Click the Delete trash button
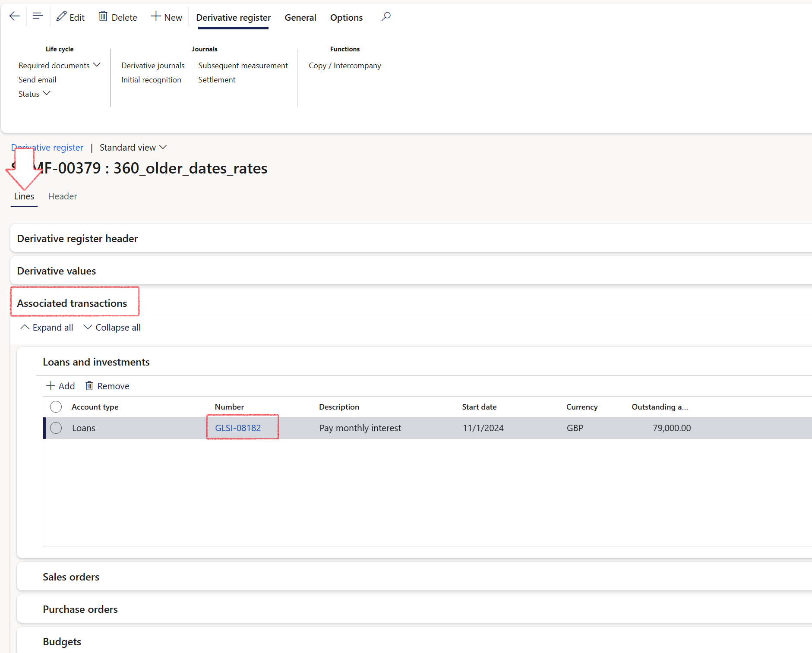Image resolution: width=812 pixels, height=653 pixels. pos(118,17)
